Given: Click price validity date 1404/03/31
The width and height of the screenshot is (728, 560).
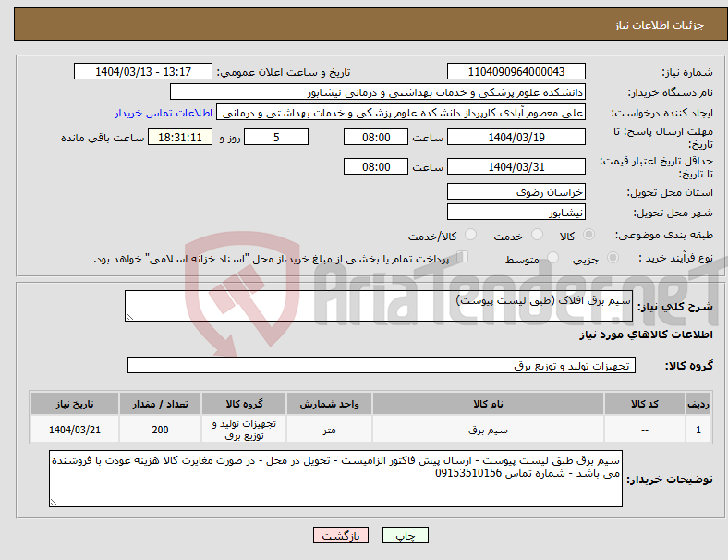Looking at the screenshot, I should pos(516,166).
